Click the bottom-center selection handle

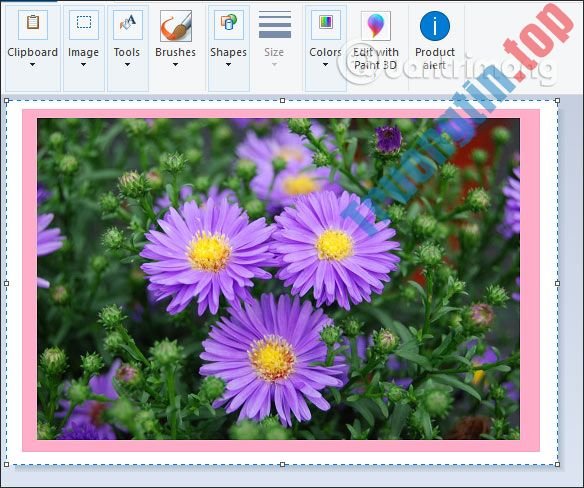pyautogui.click(x=282, y=465)
